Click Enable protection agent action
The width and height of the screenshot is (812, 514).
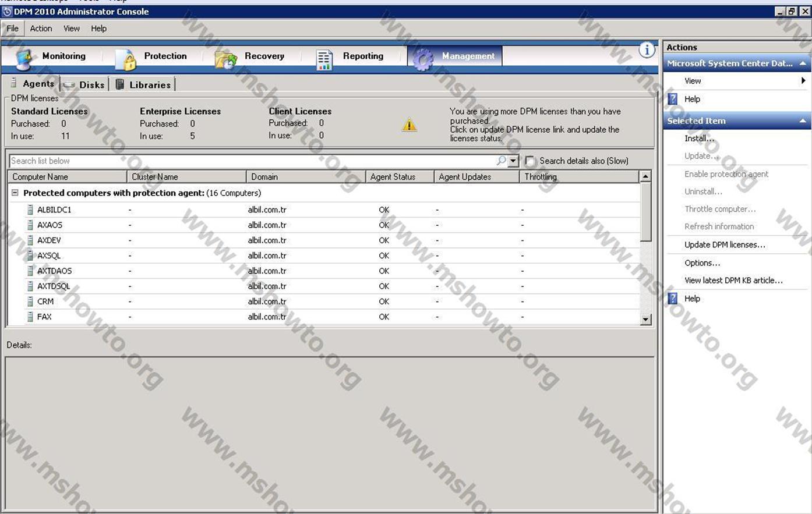tap(726, 174)
